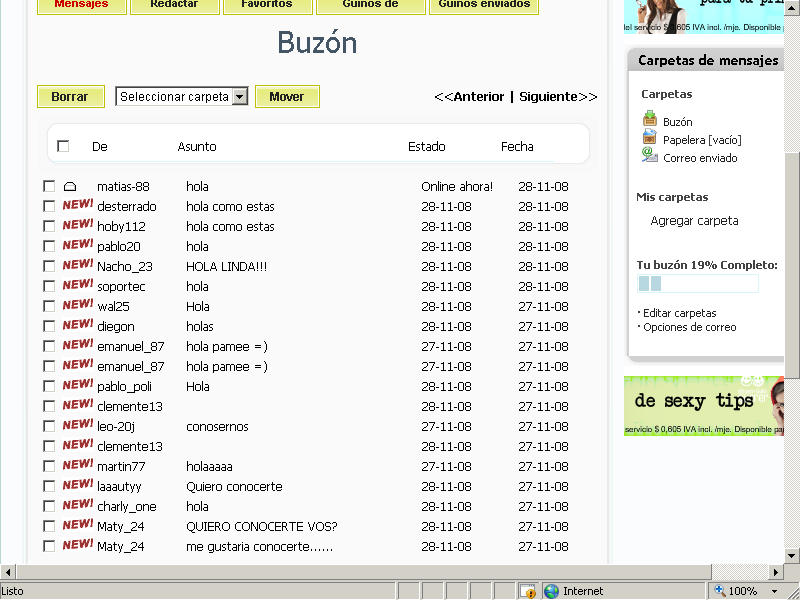The height and width of the screenshot is (600, 800).
Task: Click the Internet zone globe icon
Action: 551,591
